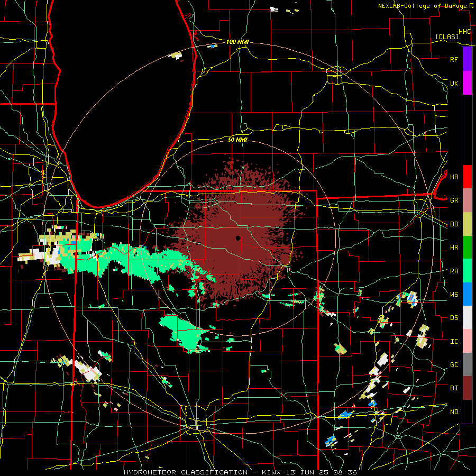
Task: Select the light pink IC legend swatch
Action: tap(467, 341)
